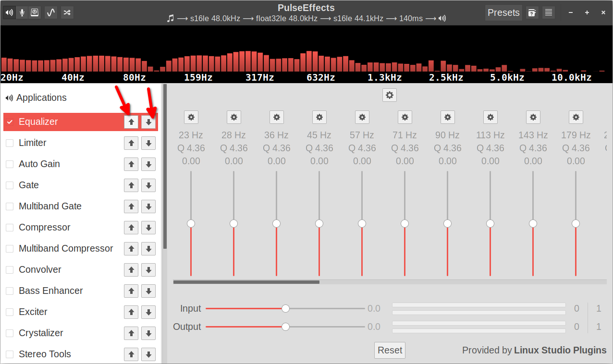Open settings gear for the 179 Hz band

coord(576,117)
